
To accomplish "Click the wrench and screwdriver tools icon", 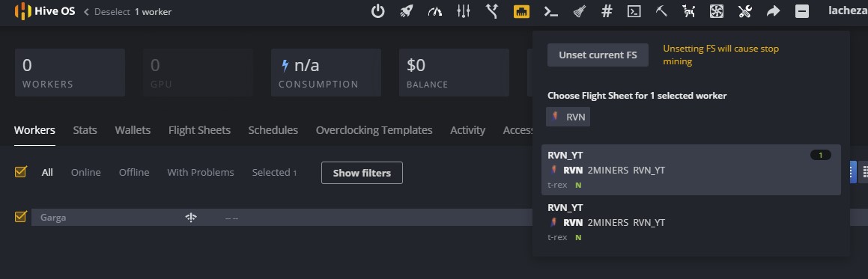I will pyautogui.click(x=745, y=11).
